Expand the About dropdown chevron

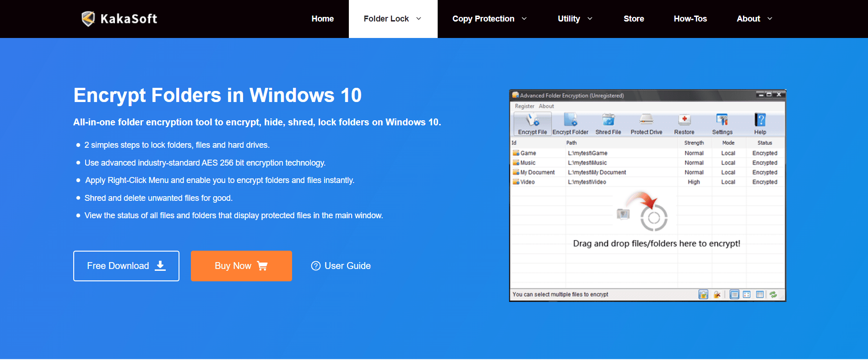click(770, 19)
